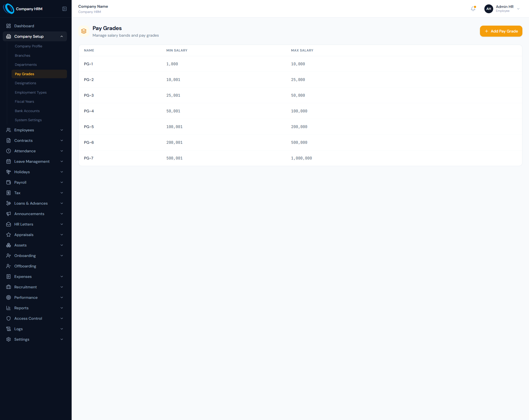Image resolution: width=529 pixels, height=420 pixels.
Task: Click the Company Name header title
Action: pyautogui.click(x=93, y=6)
